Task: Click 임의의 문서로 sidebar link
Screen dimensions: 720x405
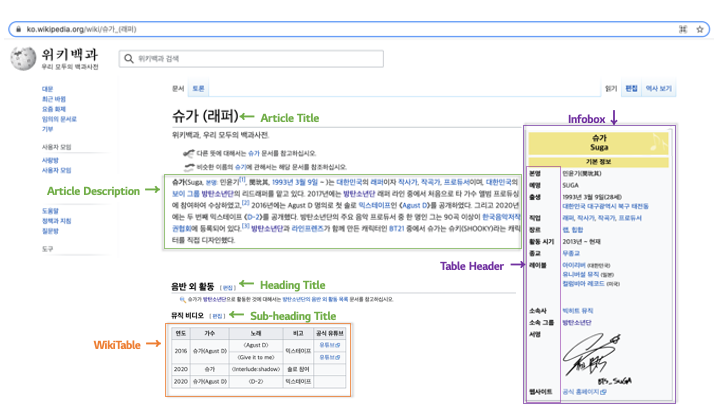Action: click(x=59, y=119)
